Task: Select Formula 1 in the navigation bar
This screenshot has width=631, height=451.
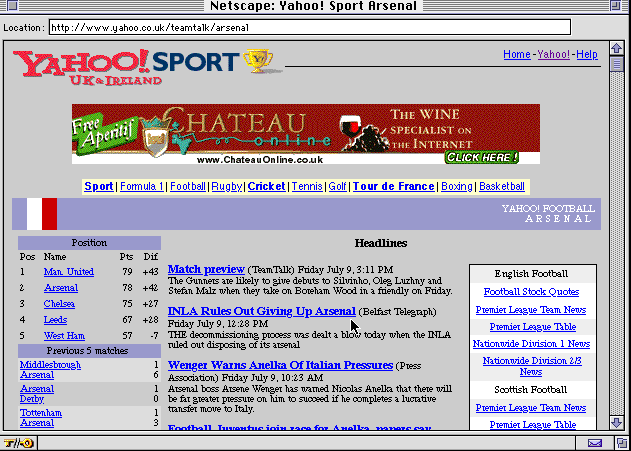Action: coord(142,186)
